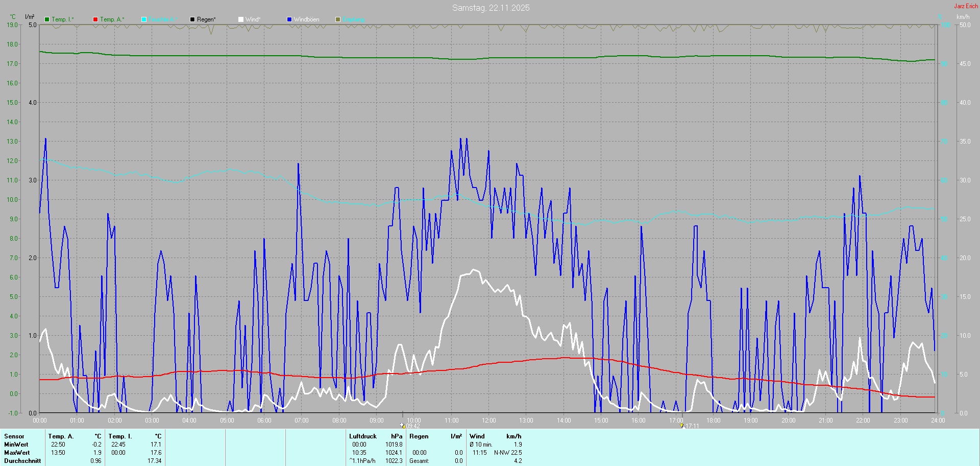Click the Temp. I. average value '17.34'

(154, 461)
